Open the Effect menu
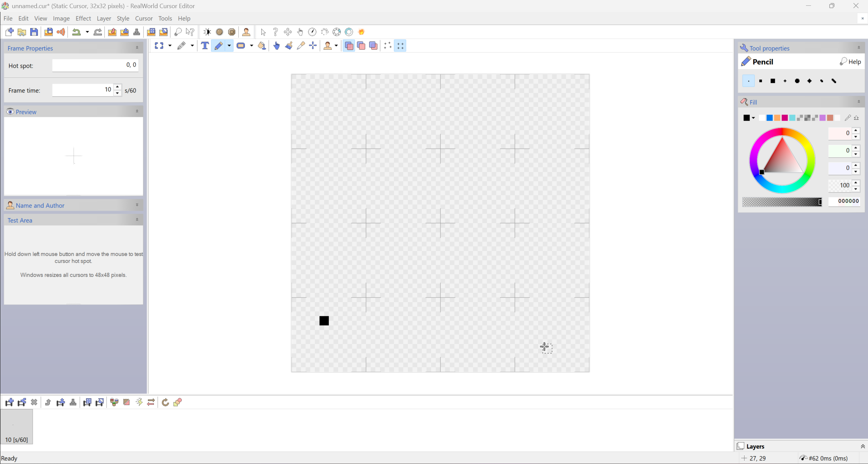This screenshot has width=868, height=464. [x=83, y=18]
